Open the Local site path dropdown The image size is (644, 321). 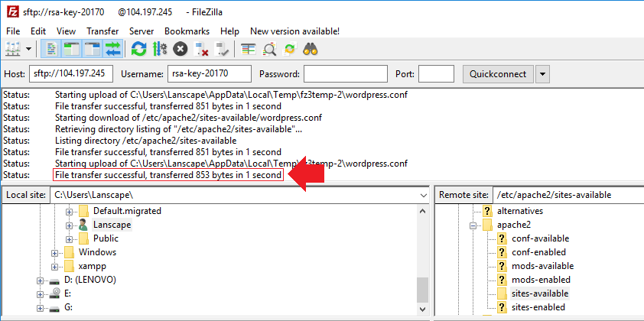(424, 195)
